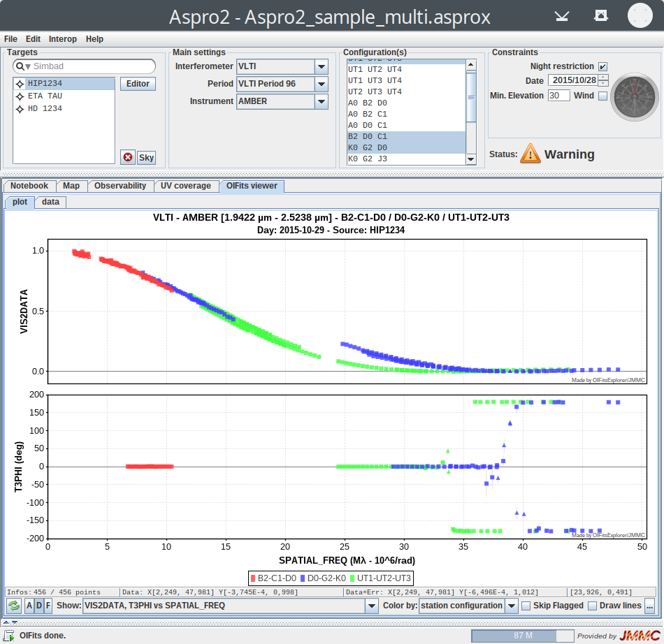Open the Help menu
The width and height of the screenshot is (664, 644).
pos(94,39)
